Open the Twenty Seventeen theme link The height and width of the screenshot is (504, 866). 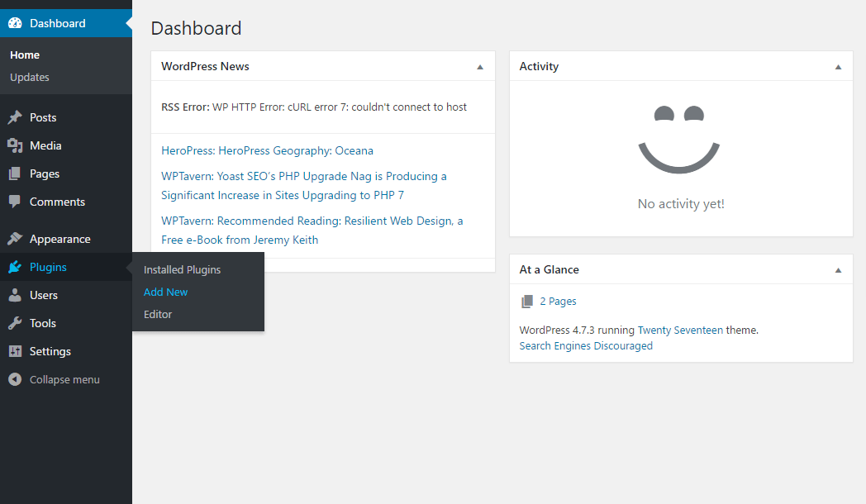pyautogui.click(x=680, y=330)
